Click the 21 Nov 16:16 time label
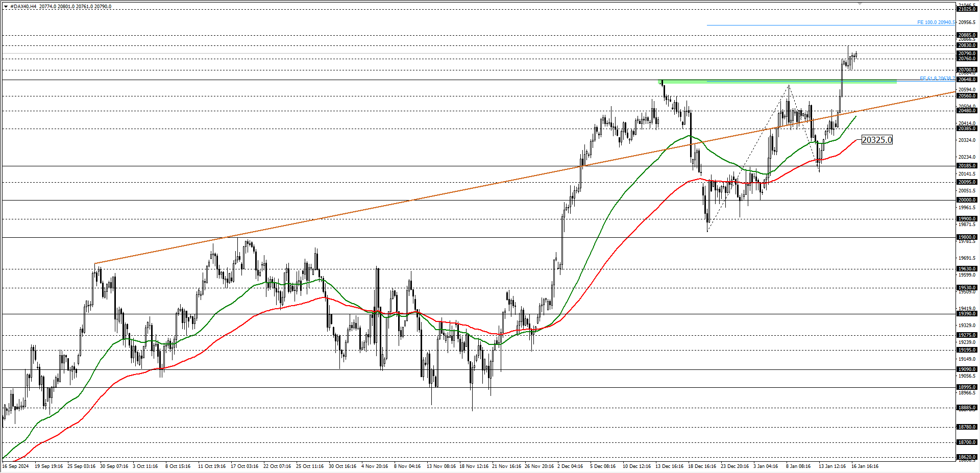This screenshot has width=980, height=473. coord(506,466)
